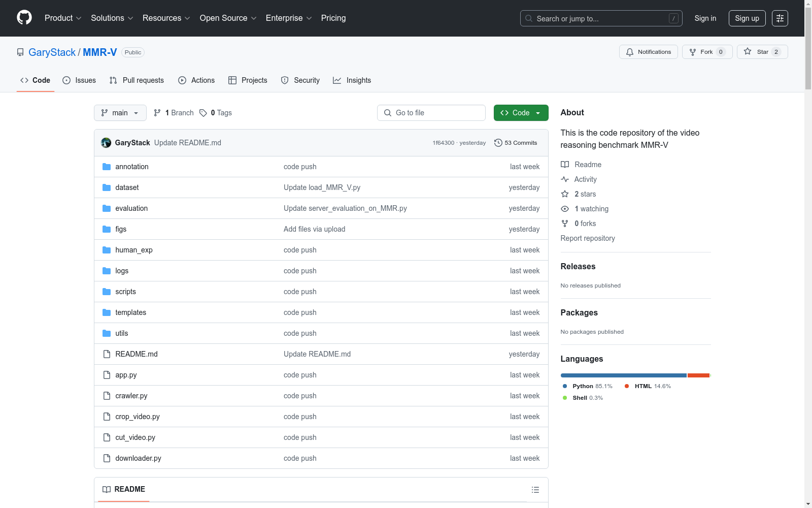The image size is (812, 508).
Task: Click the dataset folder icon
Action: coord(107,187)
